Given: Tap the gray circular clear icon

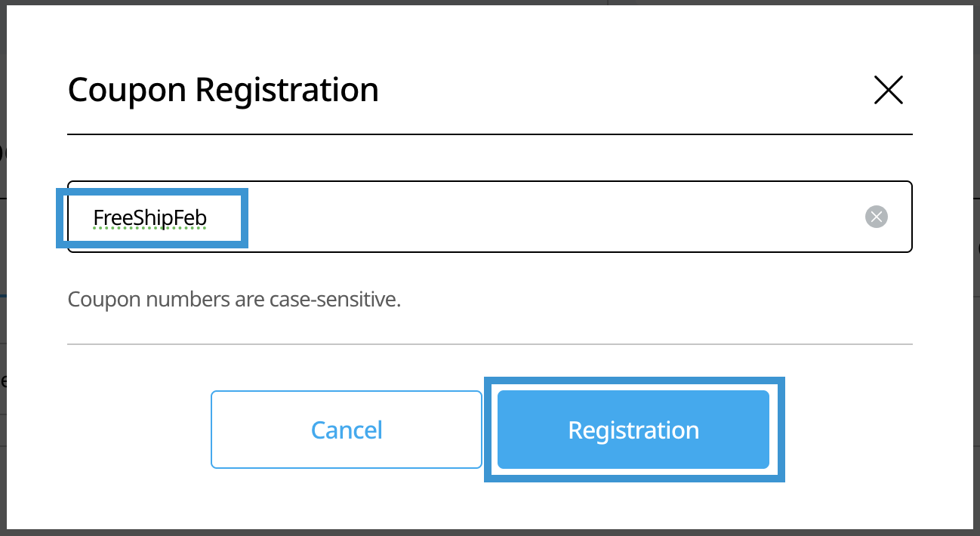Looking at the screenshot, I should coord(876,217).
